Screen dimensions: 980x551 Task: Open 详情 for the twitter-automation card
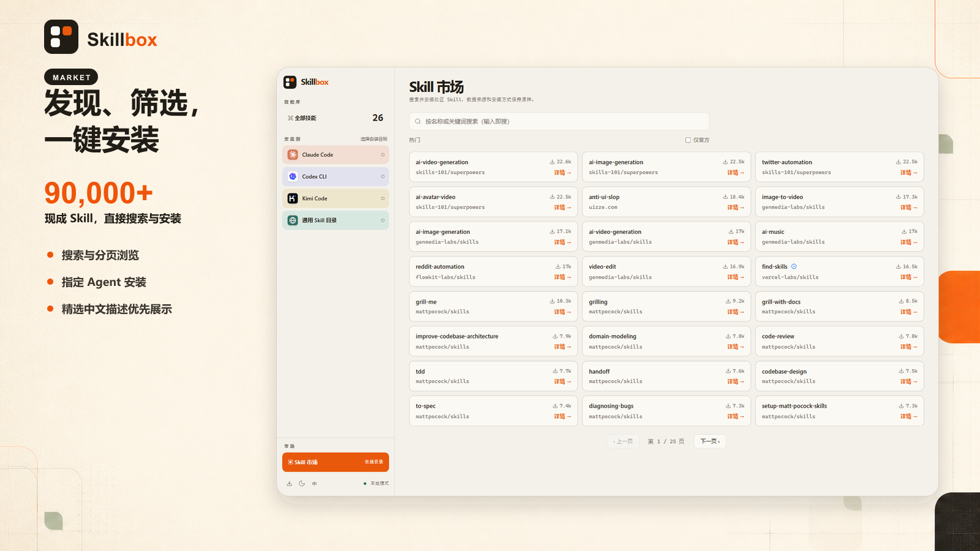tap(908, 173)
